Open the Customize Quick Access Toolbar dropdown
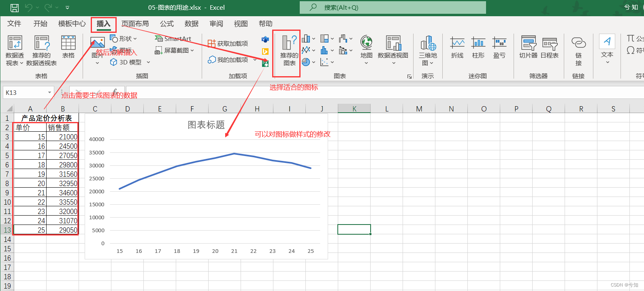 point(67,7)
